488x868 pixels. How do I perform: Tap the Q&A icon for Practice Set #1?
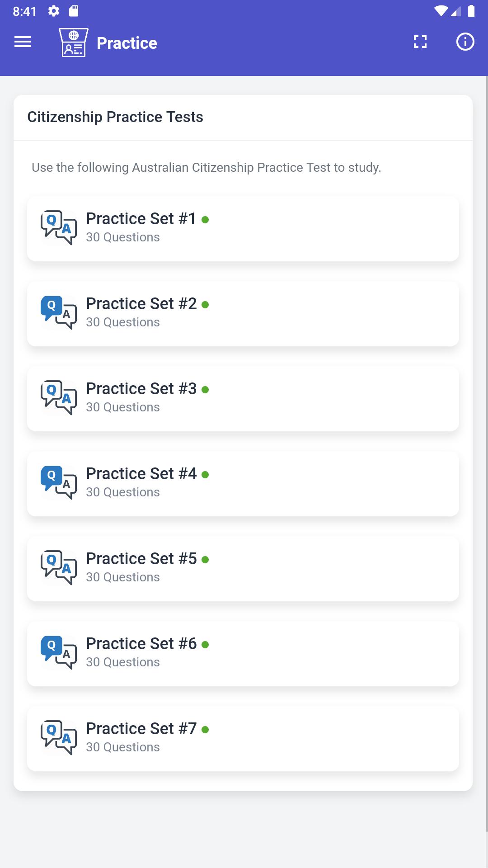[59, 227]
